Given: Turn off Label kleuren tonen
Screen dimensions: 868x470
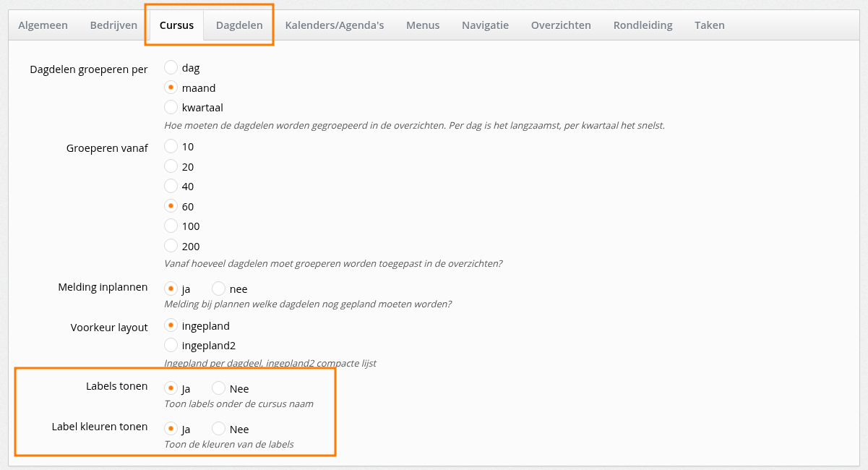Looking at the screenshot, I should point(219,430).
